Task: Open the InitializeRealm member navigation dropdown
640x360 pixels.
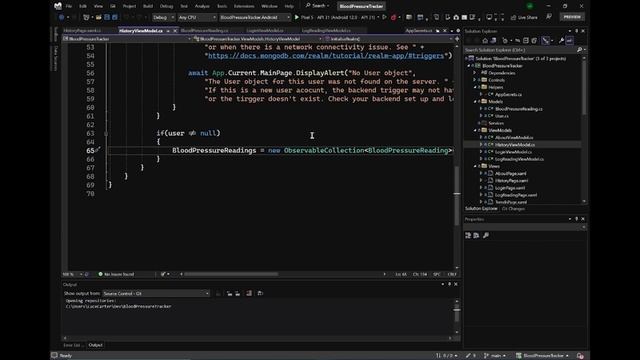Action: 389,39
